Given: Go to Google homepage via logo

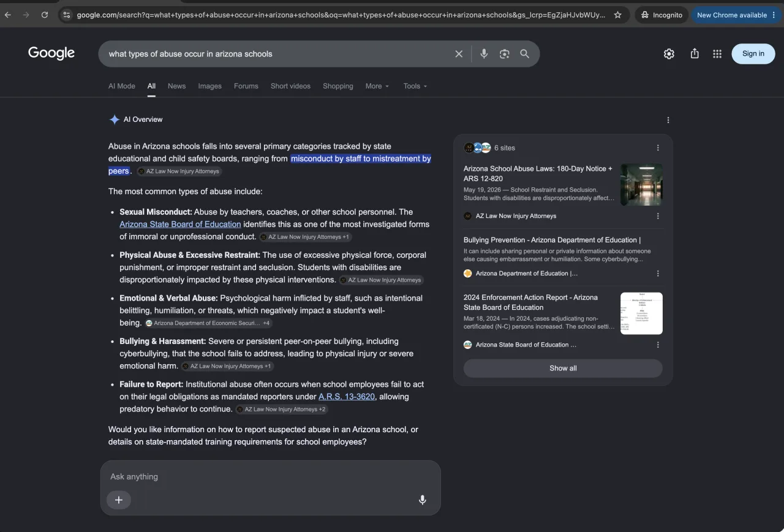Looking at the screenshot, I should point(51,53).
